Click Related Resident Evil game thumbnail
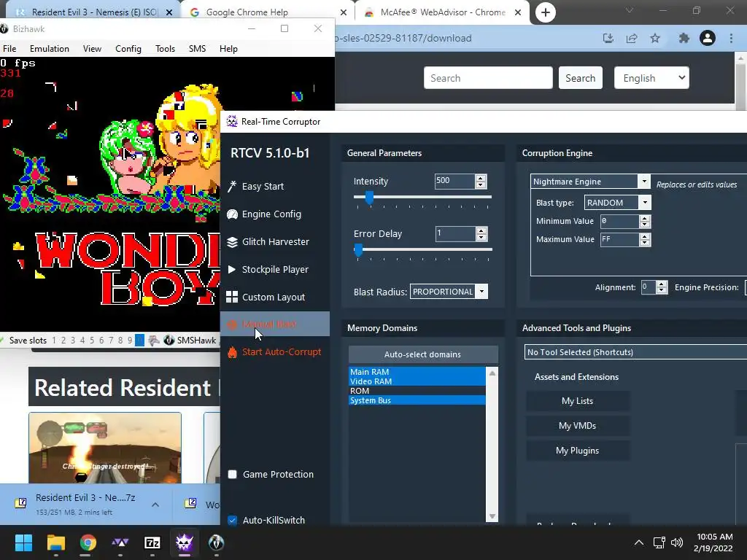747x560 pixels. (x=105, y=448)
